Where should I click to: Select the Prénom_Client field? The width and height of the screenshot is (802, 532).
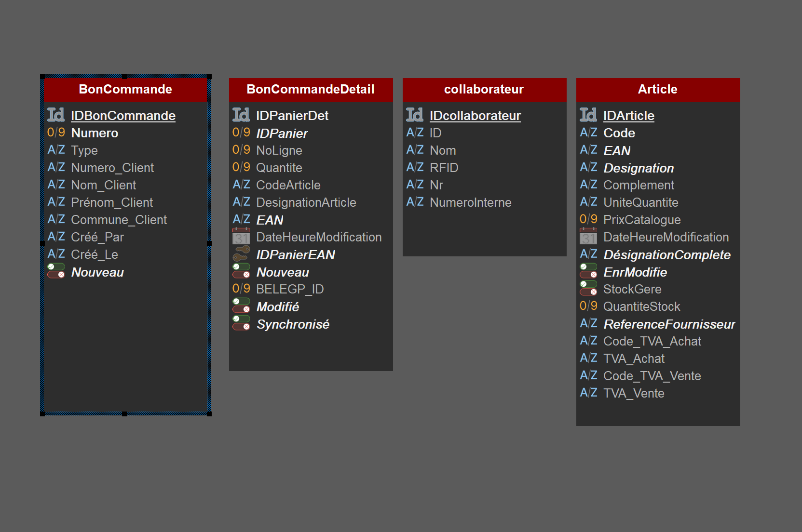(112, 202)
